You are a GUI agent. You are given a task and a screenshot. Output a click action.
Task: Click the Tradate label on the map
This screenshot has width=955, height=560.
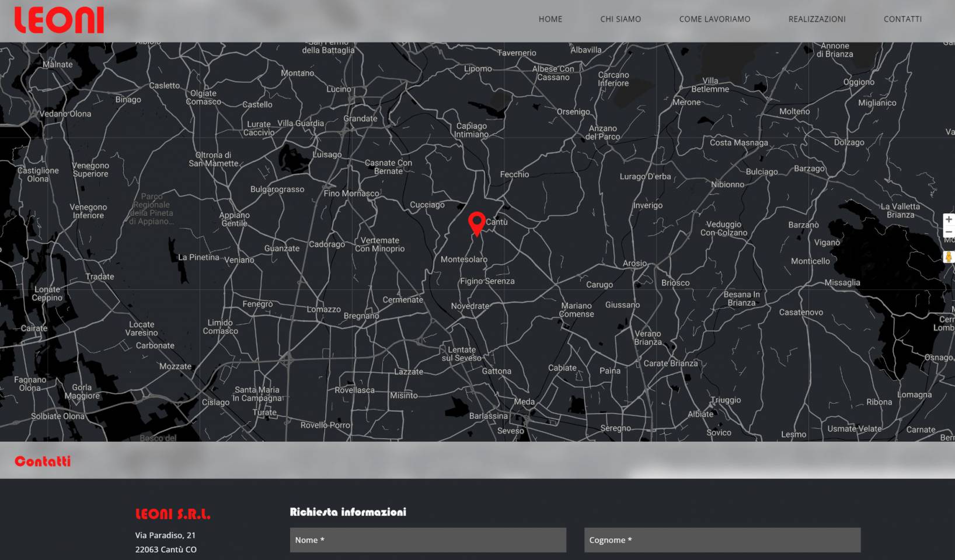pyautogui.click(x=100, y=276)
